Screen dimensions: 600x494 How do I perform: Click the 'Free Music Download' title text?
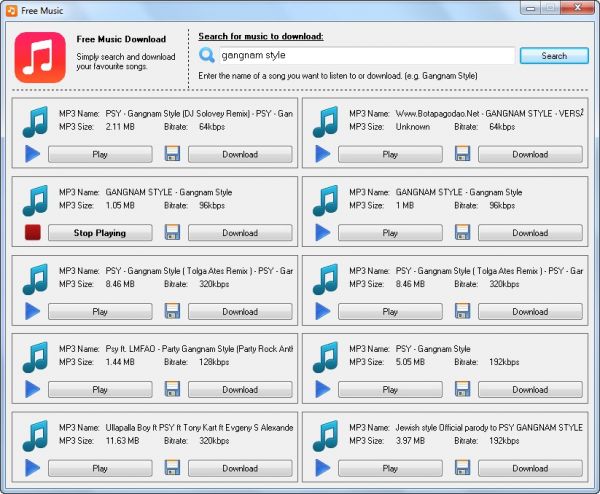coord(121,39)
